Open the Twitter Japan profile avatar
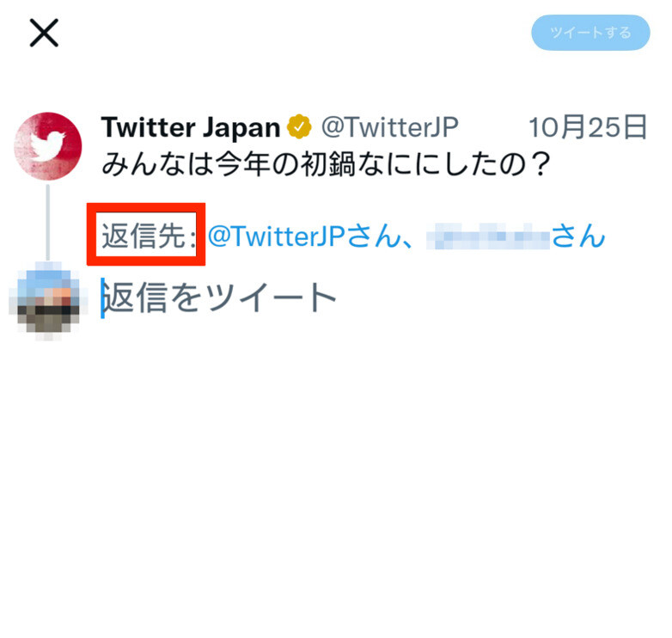672x638 pixels. point(48,146)
